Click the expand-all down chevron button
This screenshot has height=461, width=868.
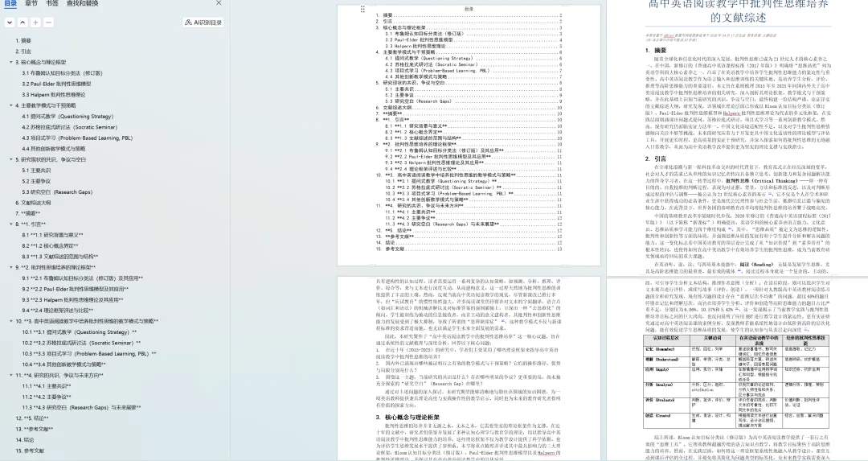tap(10, 23)
